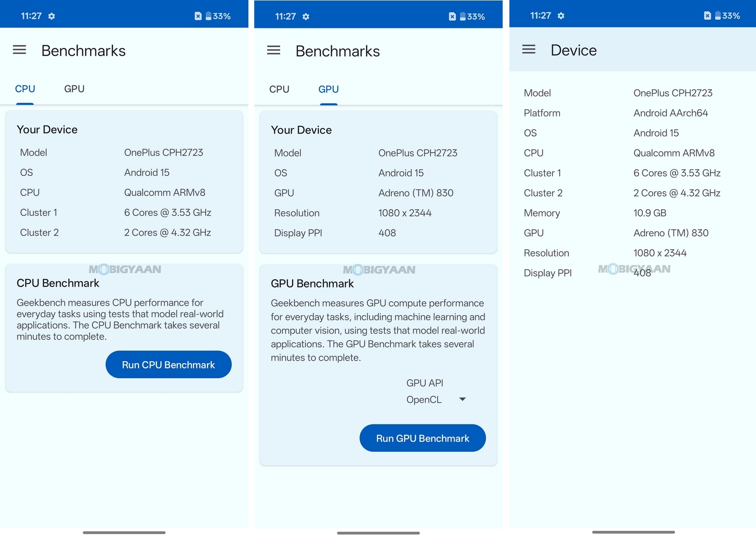
Task: Tap Display PPI '408' on GPU screen
Action: pyautogui.click(x=387, y=233)
